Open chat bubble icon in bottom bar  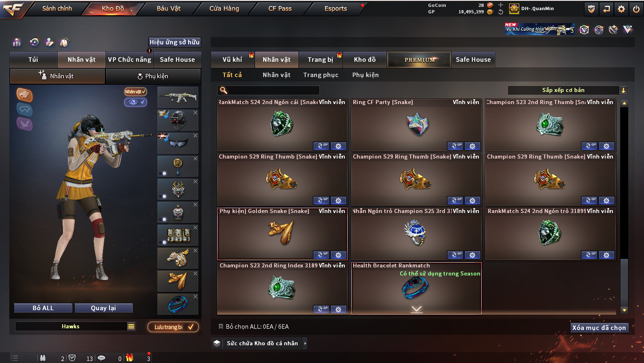pos(101,358)
